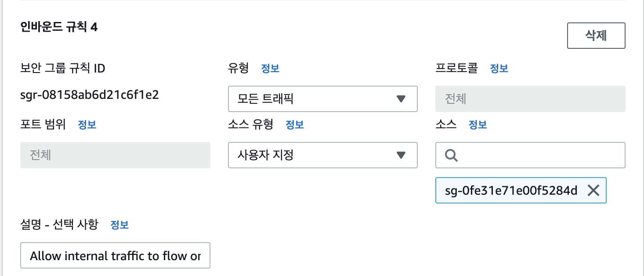Click the disabled 전체 port range field

115,155
